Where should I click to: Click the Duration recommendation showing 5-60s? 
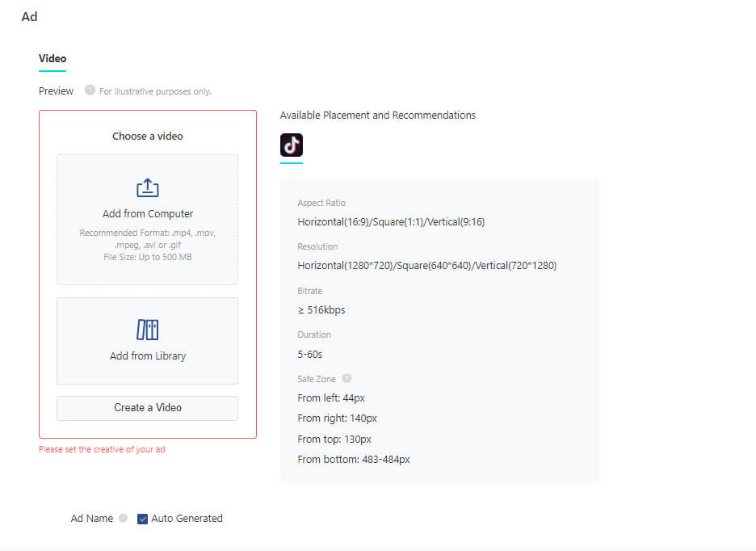coord(310,353)
